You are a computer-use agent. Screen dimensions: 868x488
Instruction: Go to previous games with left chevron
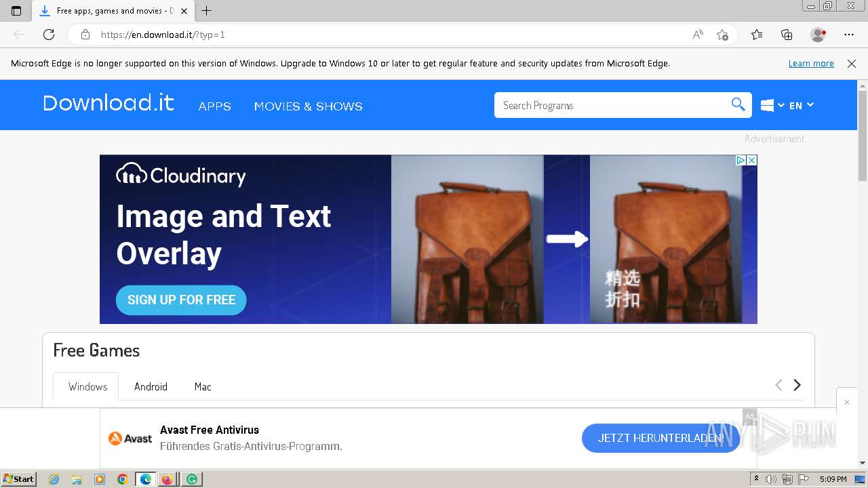point(778,385)
